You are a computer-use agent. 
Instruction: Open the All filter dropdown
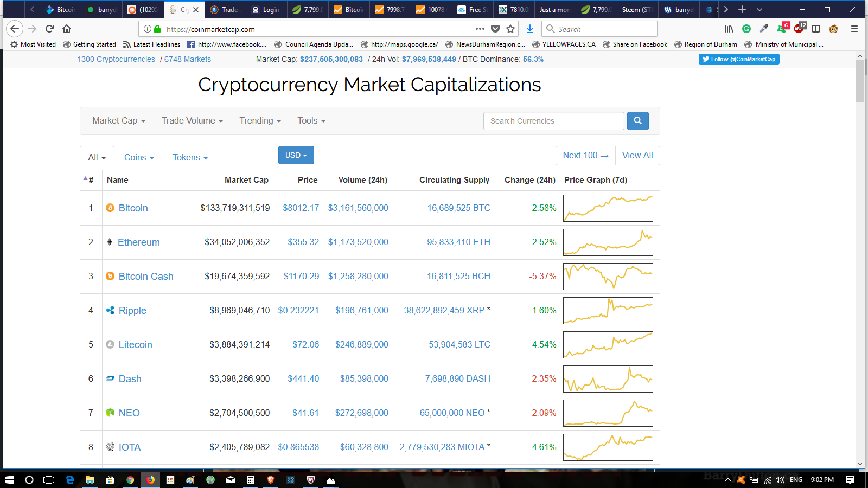[97, 158]
